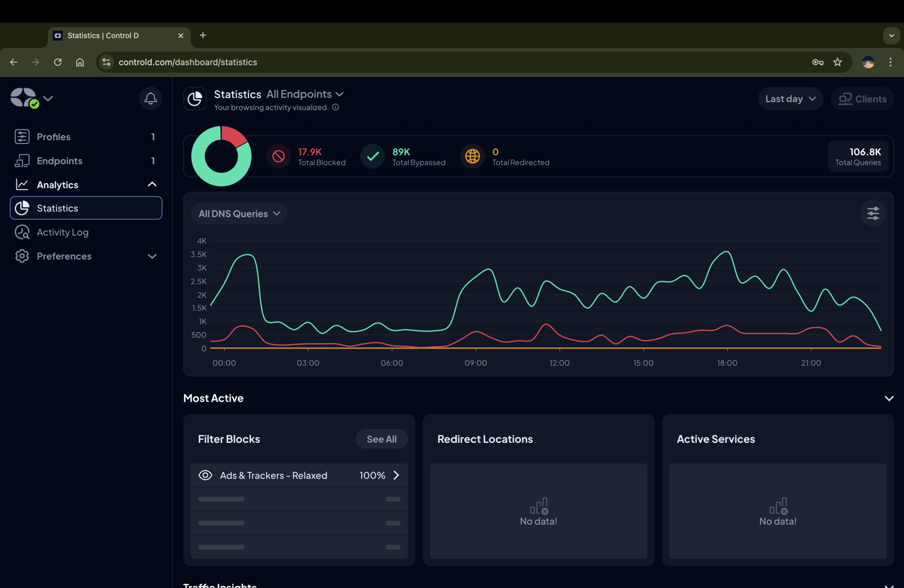Open the All DNS Queries dropdown
The image size is (904, 588).
pos(240,214)
